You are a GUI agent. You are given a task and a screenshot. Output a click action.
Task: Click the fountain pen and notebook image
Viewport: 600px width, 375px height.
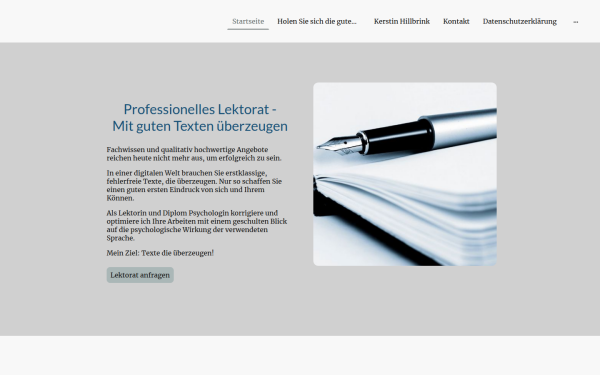(405, 174)
